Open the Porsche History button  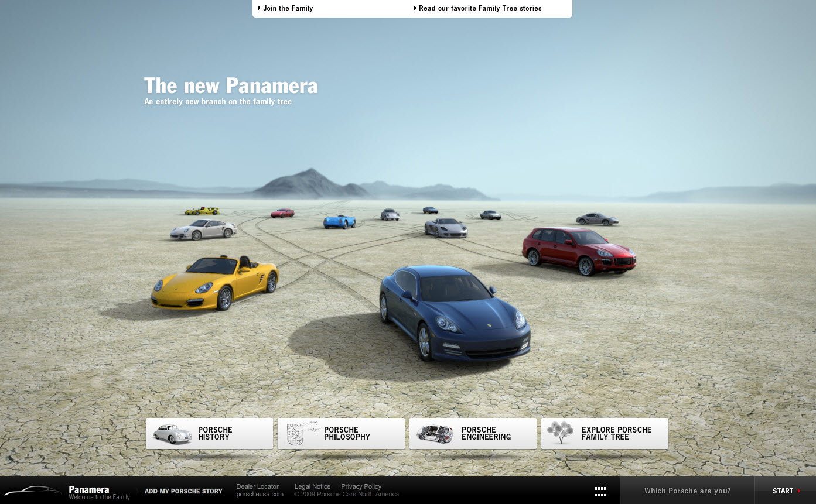point(209,433)
